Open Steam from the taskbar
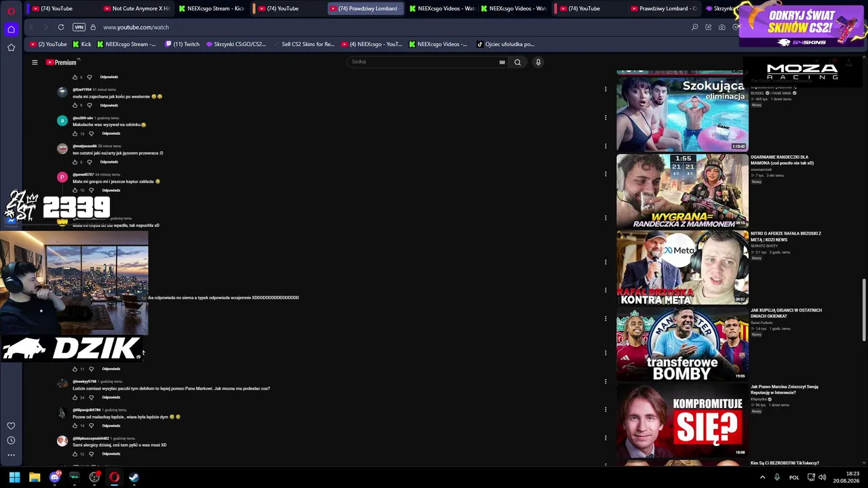The width and height of the screenshot is (868, 488). [134, 477]
